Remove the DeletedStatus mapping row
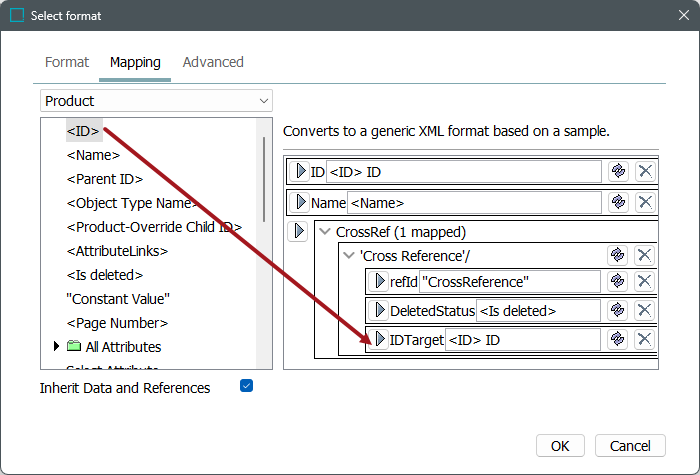 pyautogui.click(x=646, y=310)
